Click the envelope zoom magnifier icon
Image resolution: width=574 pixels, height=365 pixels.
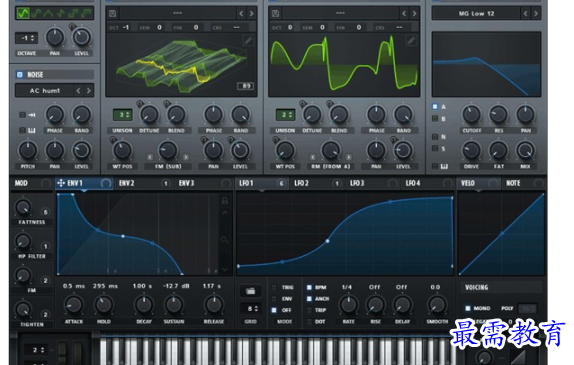224,240
